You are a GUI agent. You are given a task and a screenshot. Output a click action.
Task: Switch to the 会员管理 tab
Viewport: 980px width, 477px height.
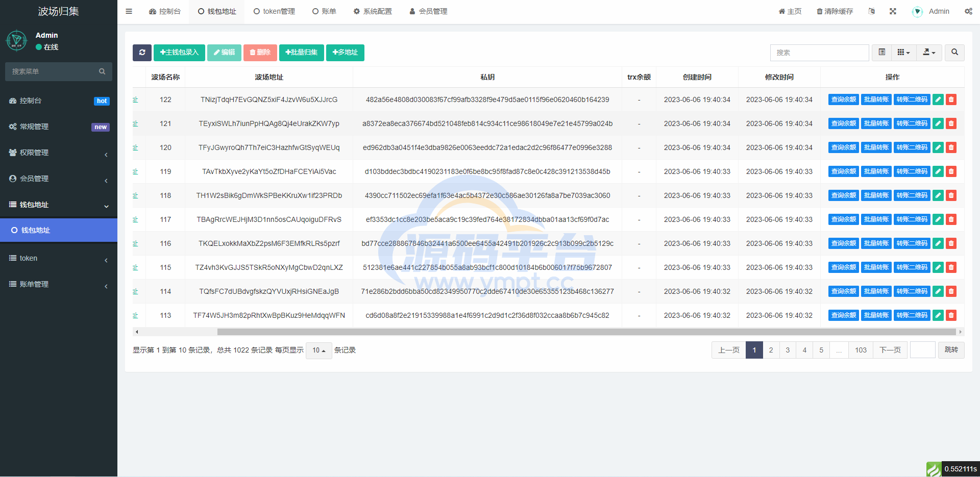pyautogui.click(x=428, y=11)
